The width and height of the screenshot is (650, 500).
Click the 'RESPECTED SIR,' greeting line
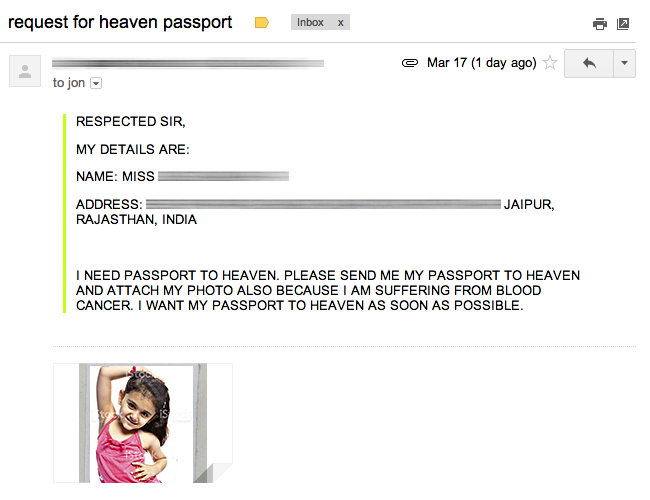click(131, 121)
